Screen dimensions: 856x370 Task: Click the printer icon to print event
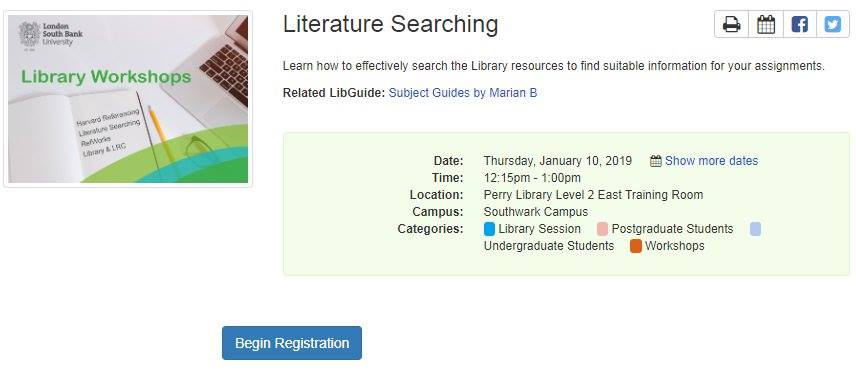point(732,25)
